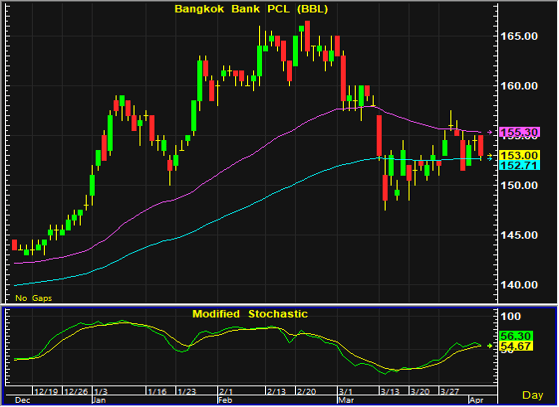
Task: Click the 3/13 date marker
Action: click(x=390, y=391)
